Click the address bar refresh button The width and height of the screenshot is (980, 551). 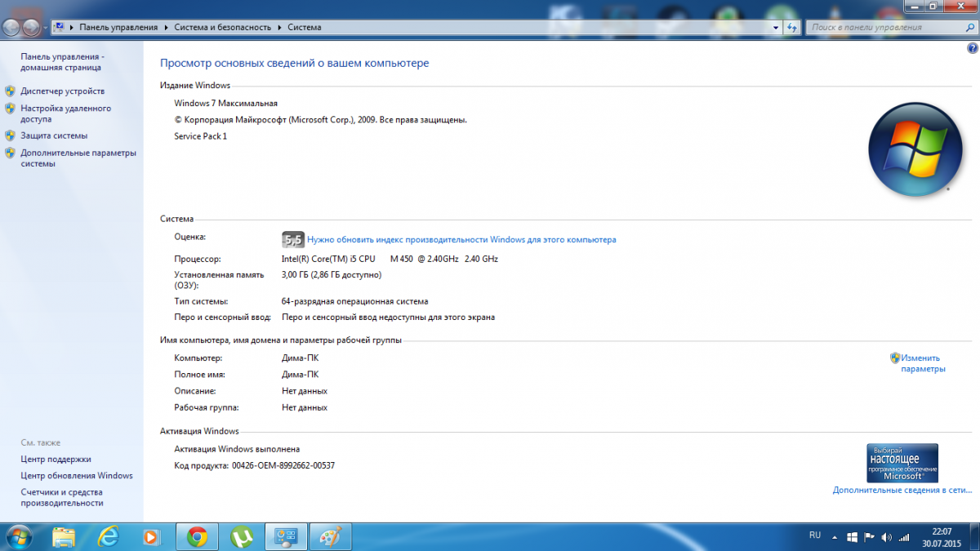tap(791, 27)
